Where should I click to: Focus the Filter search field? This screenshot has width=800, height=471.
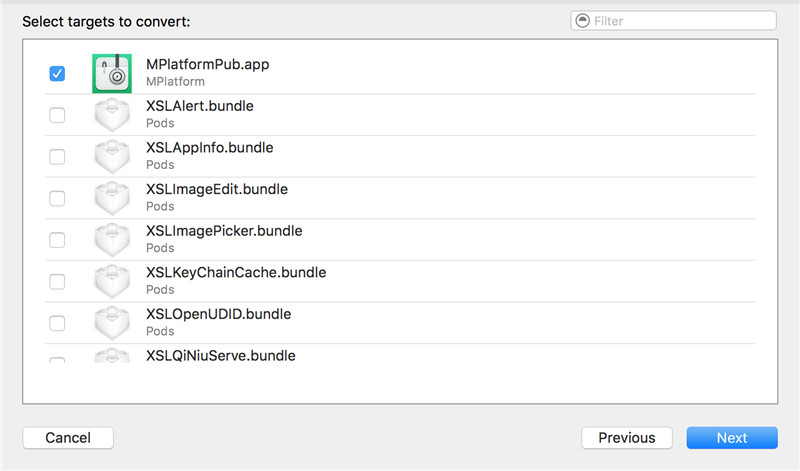[x=680, y=21]
